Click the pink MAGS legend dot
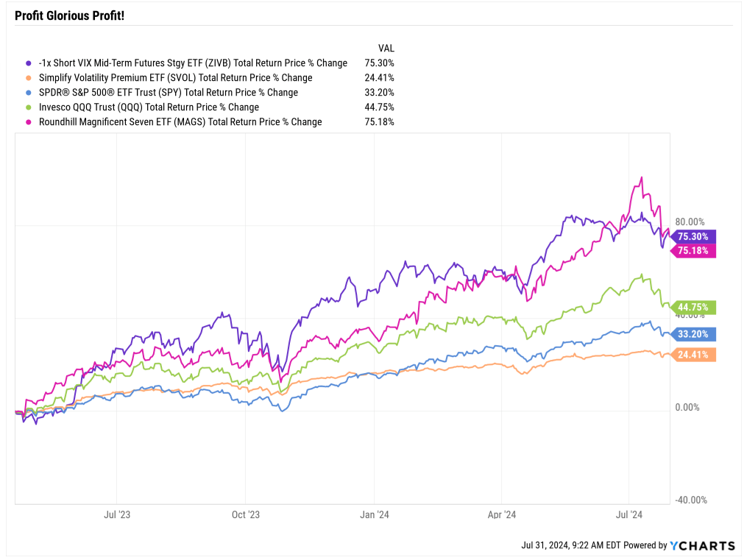 pyautogui.click(x=28, y=122)
